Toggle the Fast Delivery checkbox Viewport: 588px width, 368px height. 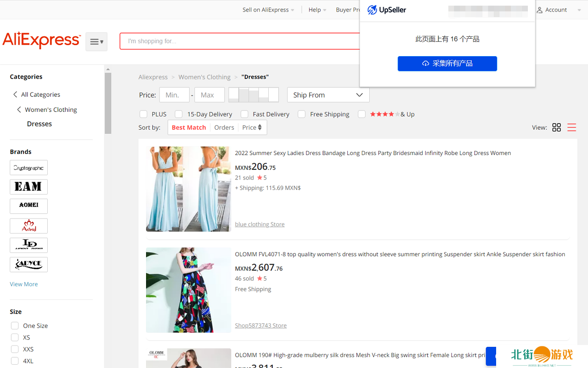tap(244, 114)
